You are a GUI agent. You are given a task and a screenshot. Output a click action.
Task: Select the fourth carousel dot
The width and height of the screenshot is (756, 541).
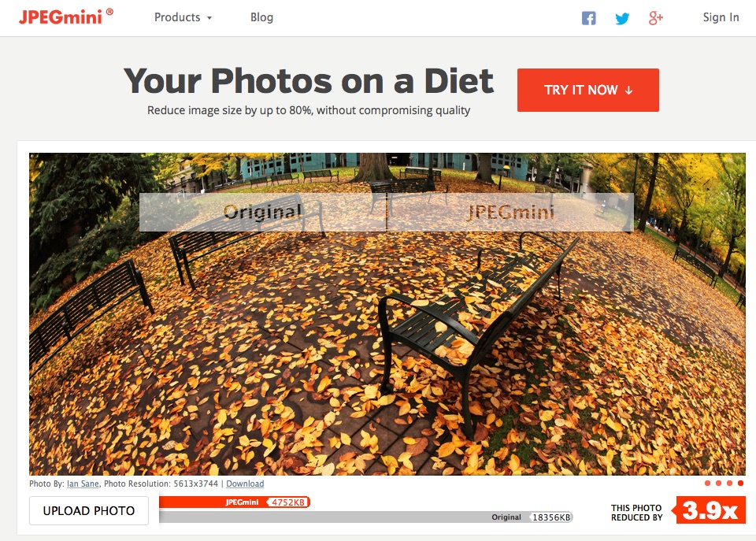pos(740,484)
